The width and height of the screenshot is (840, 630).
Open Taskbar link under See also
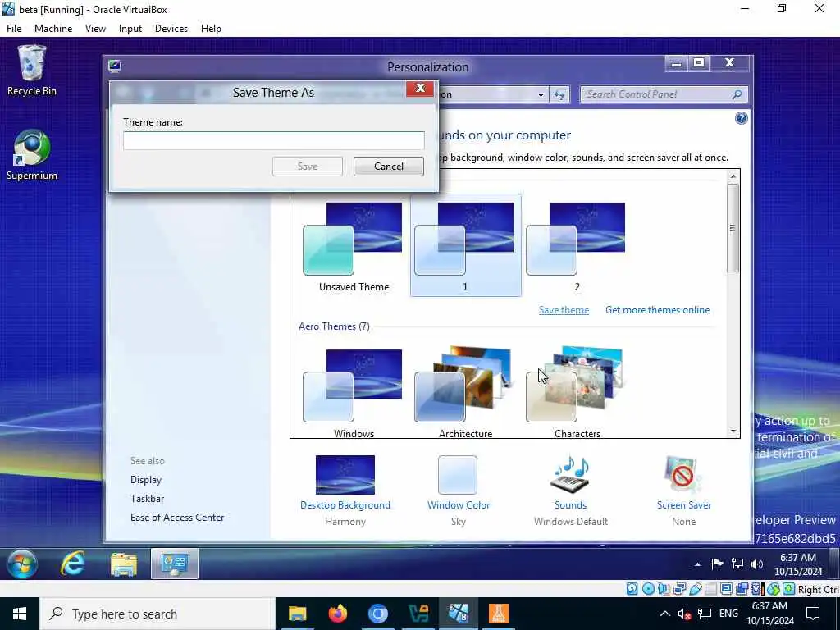click(x=148, y=498)
